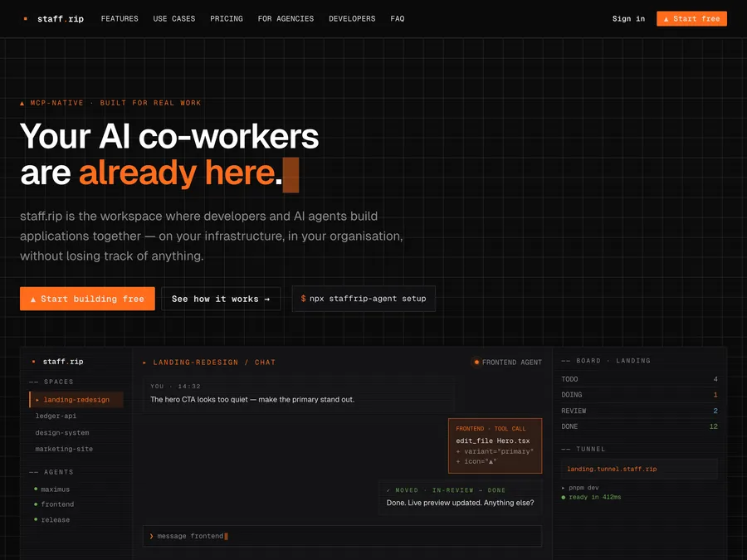Click the LANDING-REDESIGN / CHAT header
The width and height of the screenshot is (747, 560).
tap(209, 363)
